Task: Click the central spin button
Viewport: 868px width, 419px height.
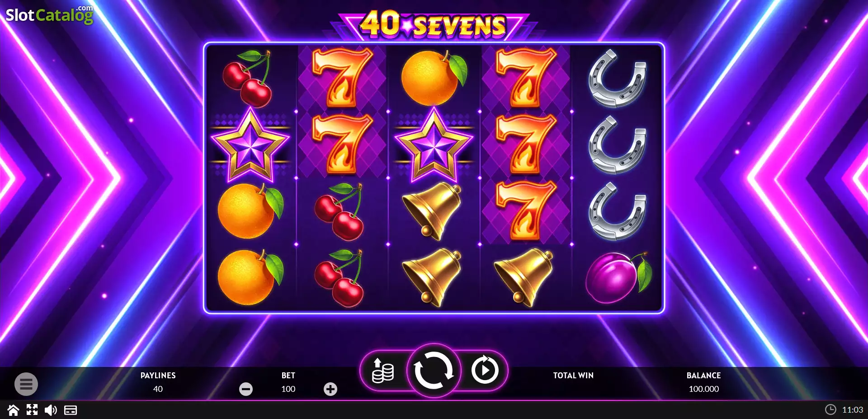Action: pos(434,371)
